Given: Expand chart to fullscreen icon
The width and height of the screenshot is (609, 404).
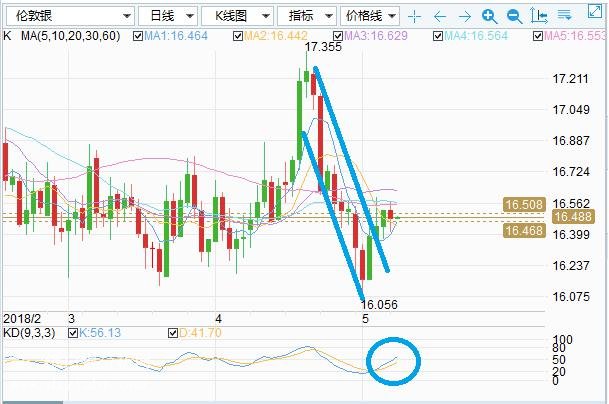Looking at the screenshot, I should pyautogui.click(x=595, y=11).
